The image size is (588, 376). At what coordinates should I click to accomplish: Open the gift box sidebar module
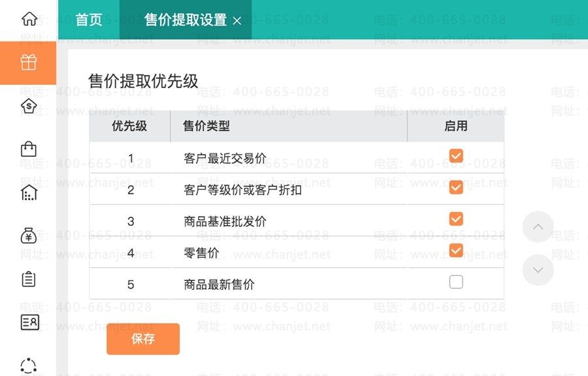tap(28, 63)
